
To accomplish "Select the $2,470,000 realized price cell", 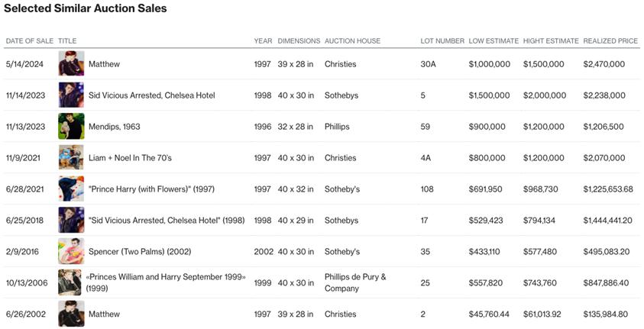I will 604,64.
